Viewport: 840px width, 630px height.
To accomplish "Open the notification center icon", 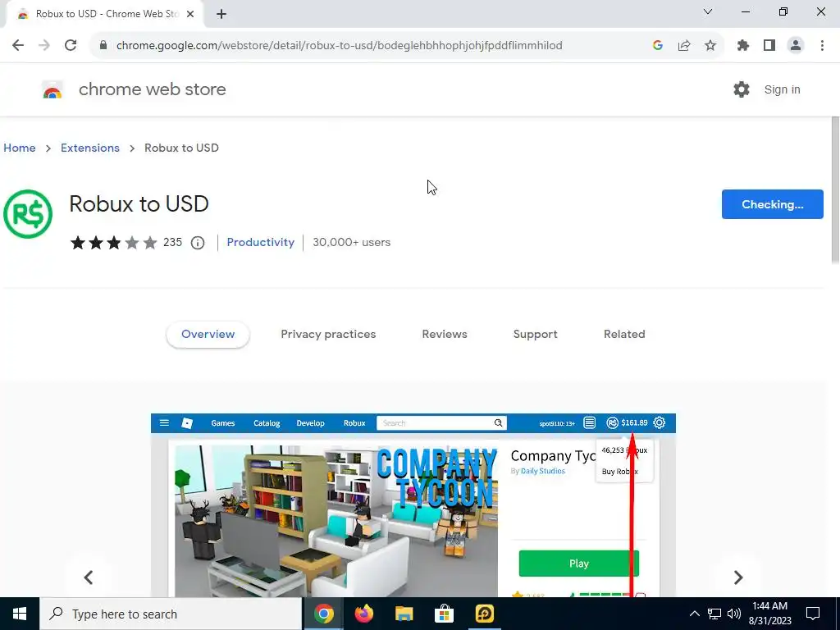I will click(x=813, y=614).
